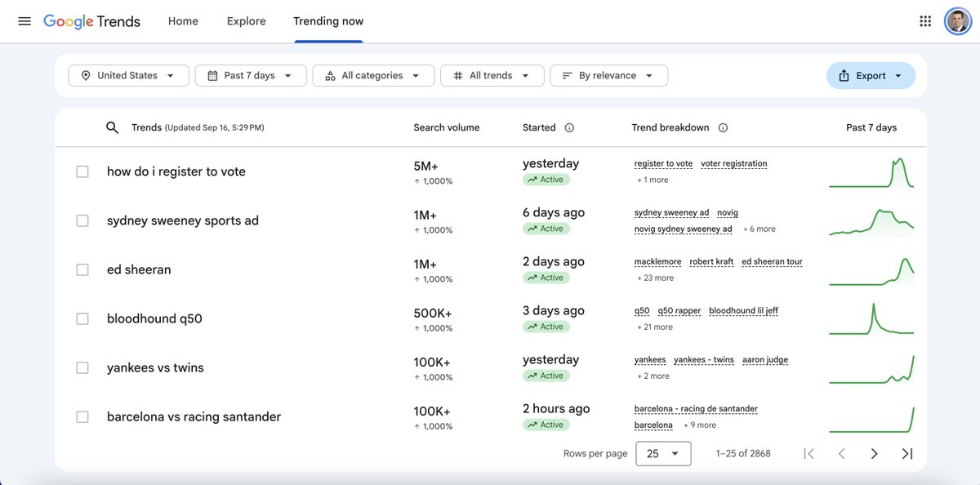Viewport: 980px width, 485px height.
Task: Open the All trends dropdown arrow
Action: (x=526, y=76)
